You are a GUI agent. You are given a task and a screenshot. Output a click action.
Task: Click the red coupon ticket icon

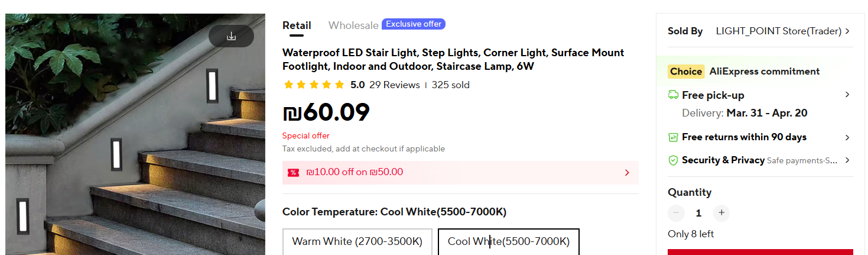(293, 173)
